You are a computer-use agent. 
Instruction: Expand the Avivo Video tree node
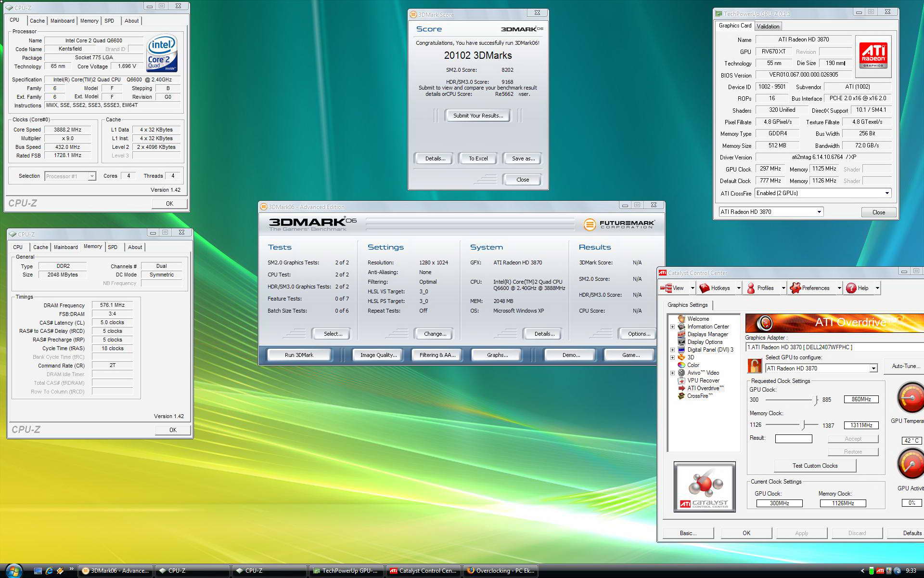pos(672,373)
